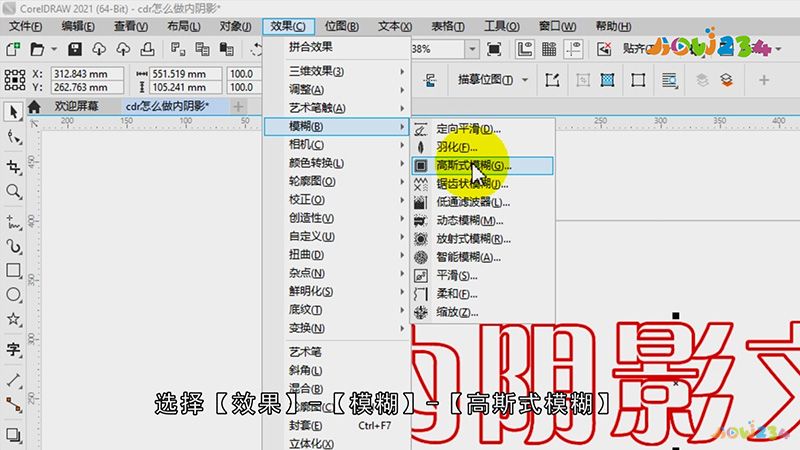Open the zoom level dropdown arrow

pos(472,49)
